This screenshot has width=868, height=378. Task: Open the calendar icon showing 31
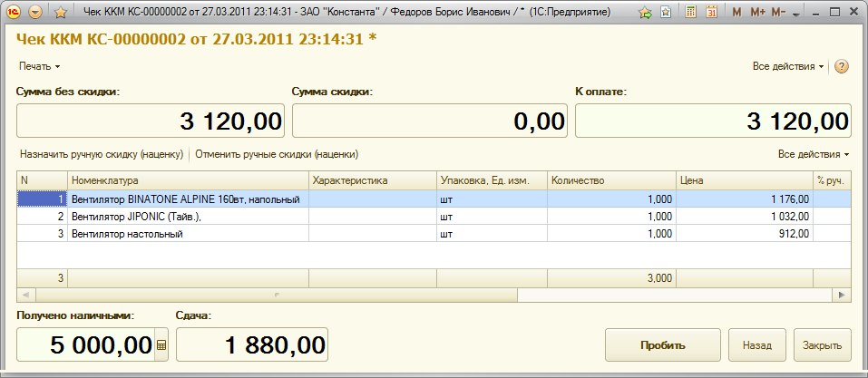point(712,12)
